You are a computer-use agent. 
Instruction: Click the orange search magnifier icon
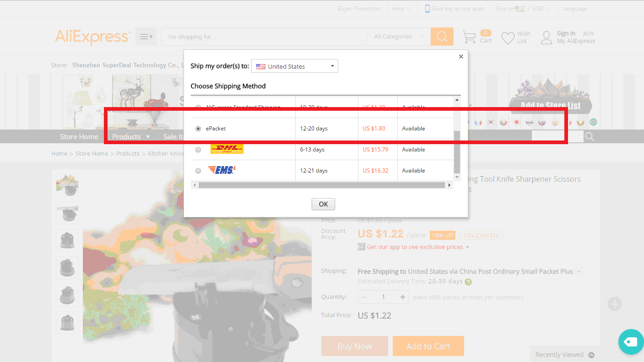tap(441, 36)
